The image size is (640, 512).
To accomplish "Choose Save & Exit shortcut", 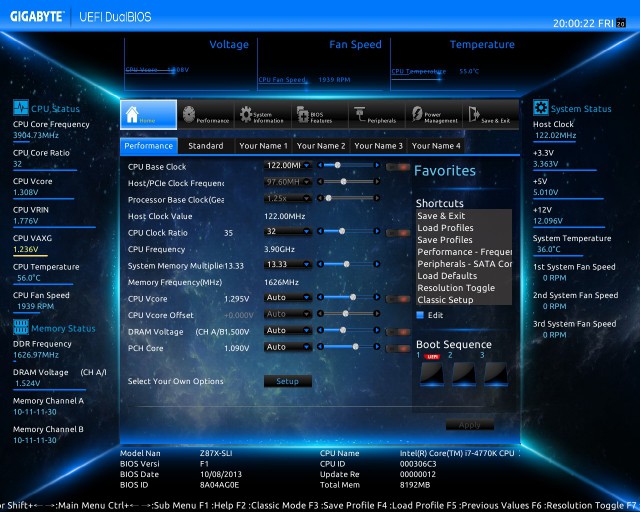I will [464, 216].
